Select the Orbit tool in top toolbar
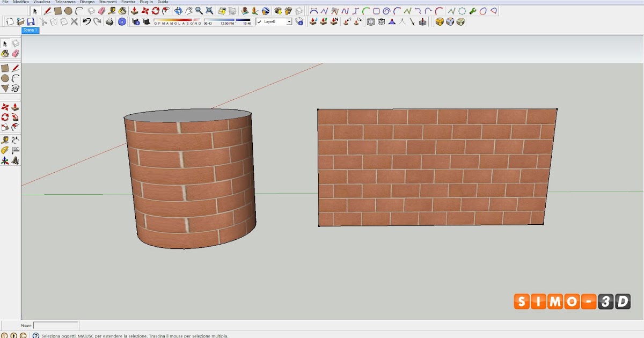The image size is (644, 338). 178,11
